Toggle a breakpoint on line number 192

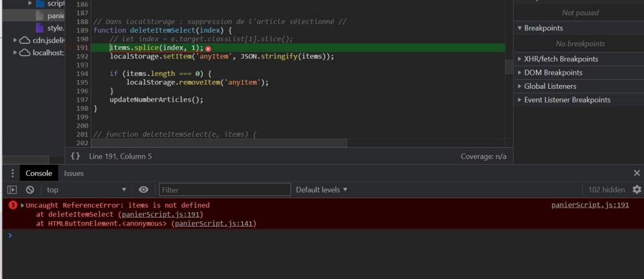(x=82, y=57)
